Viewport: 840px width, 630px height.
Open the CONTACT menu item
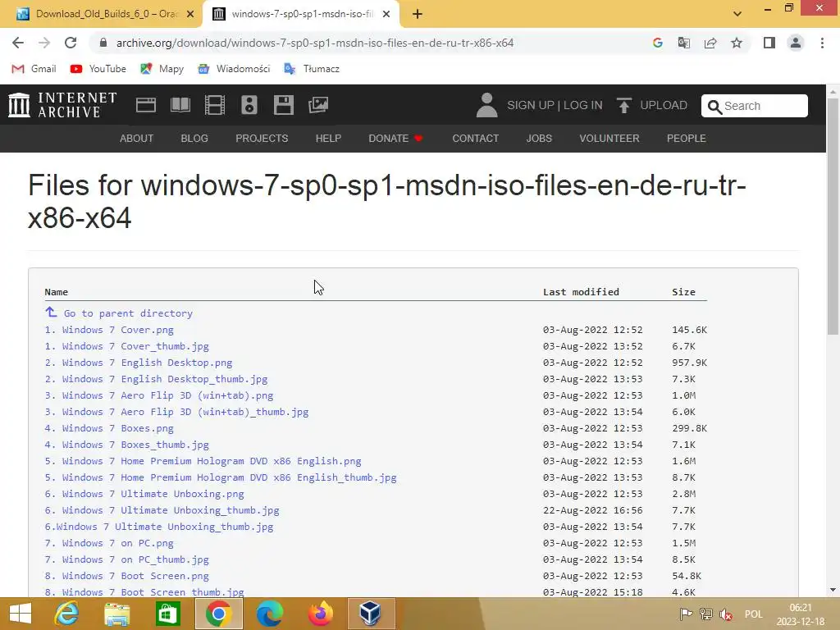475,138
